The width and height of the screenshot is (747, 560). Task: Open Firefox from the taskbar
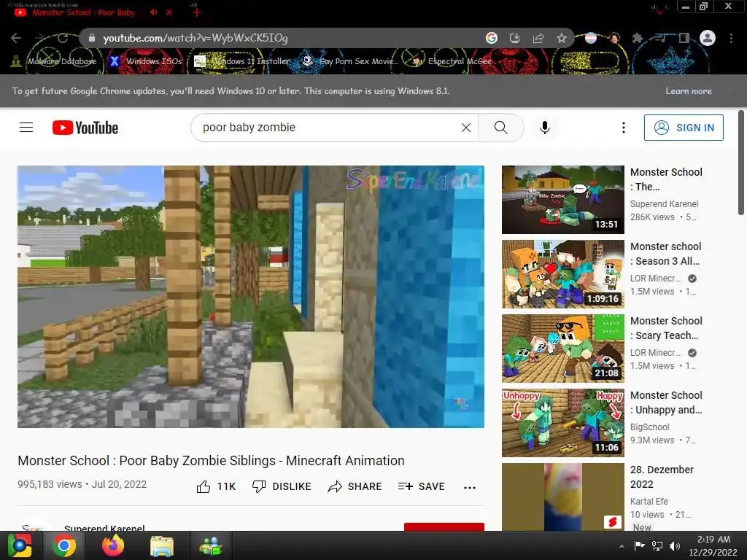point(113,545)
